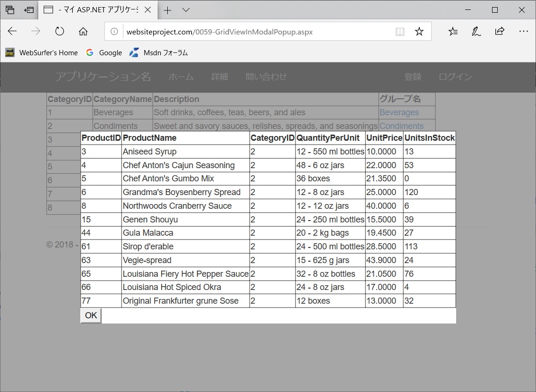Select the Gula Malacca cell
This screenshot has width=536, height=392.
pos(186,233)
